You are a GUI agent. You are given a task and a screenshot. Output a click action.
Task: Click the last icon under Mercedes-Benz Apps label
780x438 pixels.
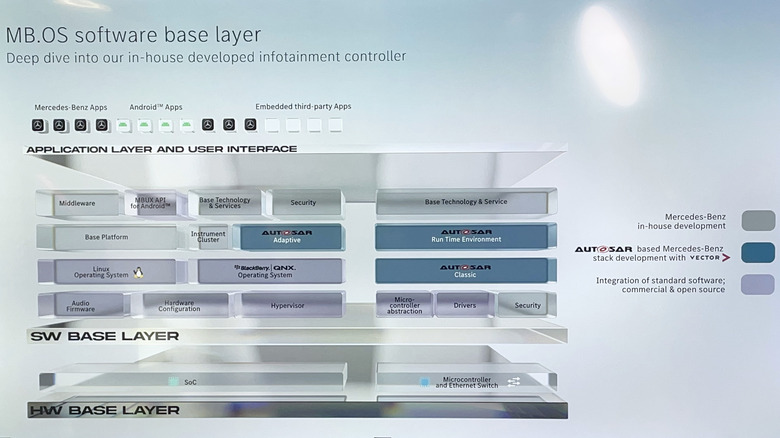pos(101,125)
